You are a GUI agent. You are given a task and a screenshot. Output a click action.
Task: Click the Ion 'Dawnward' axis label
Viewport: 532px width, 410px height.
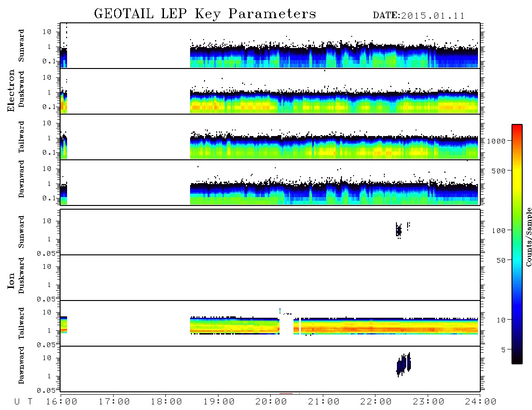pos(21,365)
